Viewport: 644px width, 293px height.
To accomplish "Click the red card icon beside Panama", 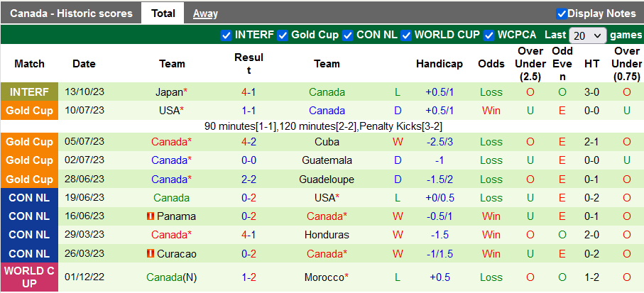I will [x=151, y=216].
